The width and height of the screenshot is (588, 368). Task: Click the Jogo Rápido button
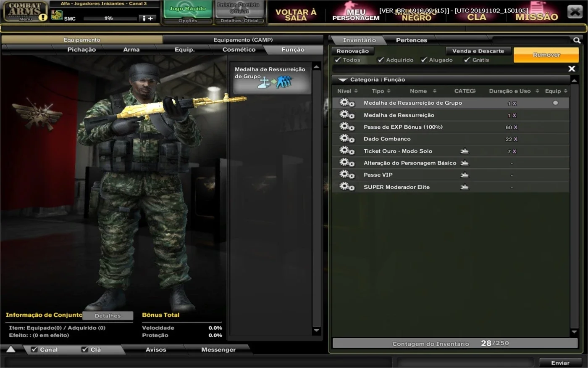tap(187, 9)
